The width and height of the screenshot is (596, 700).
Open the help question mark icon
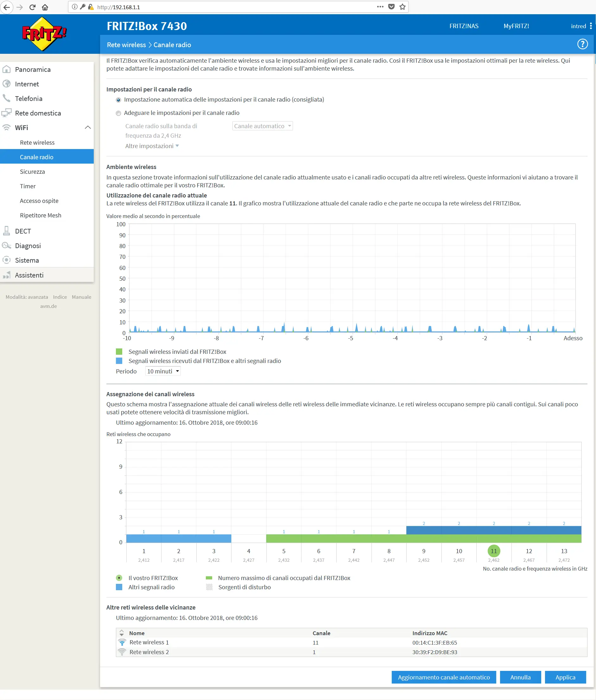(x=582, y=44)
